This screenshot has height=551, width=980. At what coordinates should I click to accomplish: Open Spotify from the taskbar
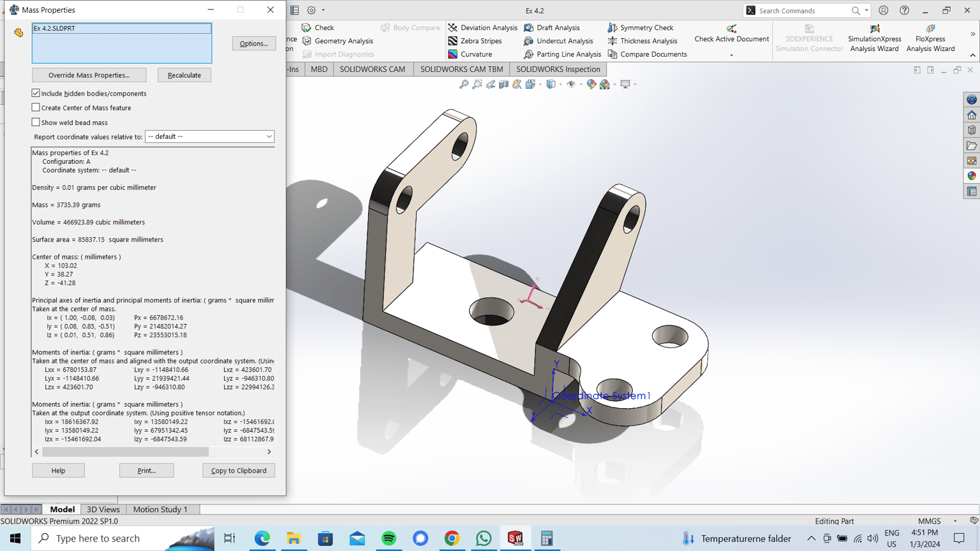[389, 538]
